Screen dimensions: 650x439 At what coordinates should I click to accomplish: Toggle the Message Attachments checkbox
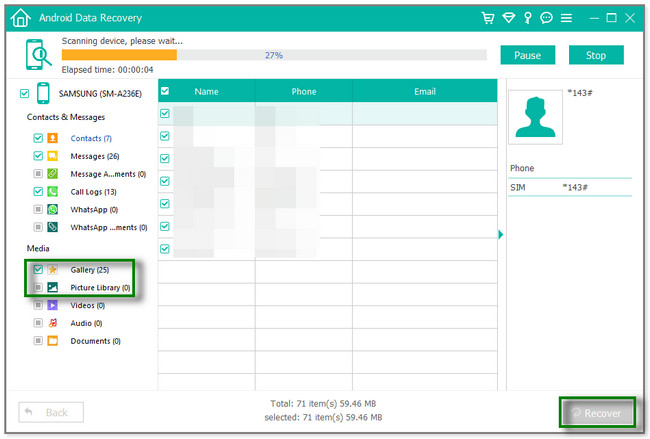(38, 174)
